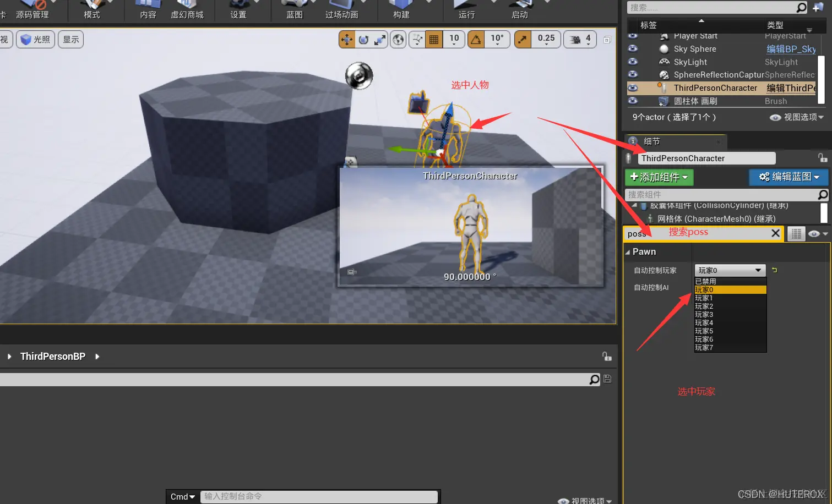Open scale snap 0.25 dropdown
832x504 pixels.
point(546,40)
